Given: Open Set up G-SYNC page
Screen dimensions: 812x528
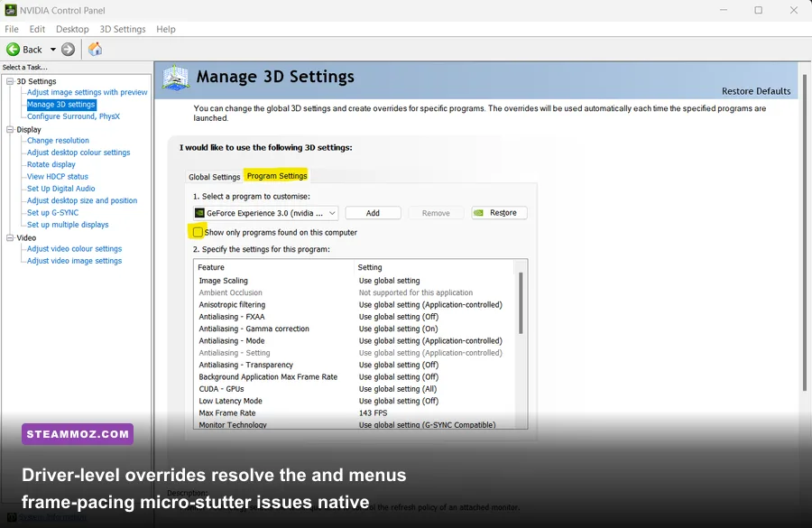Looking at the screenshot, I should [53, 212].
